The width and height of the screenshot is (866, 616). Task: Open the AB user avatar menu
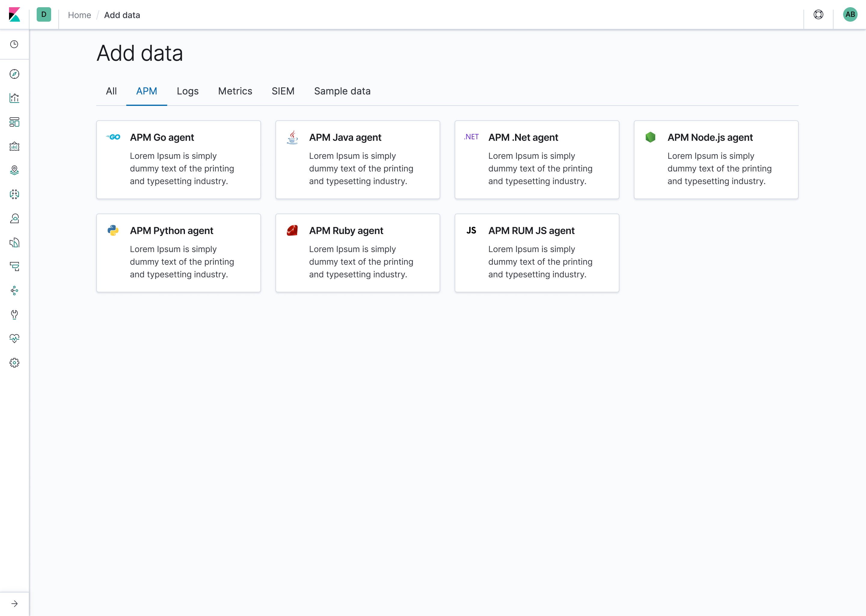pyautogui.click(x=850, y=15)
